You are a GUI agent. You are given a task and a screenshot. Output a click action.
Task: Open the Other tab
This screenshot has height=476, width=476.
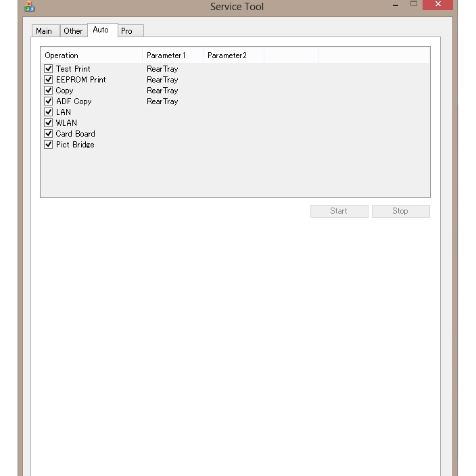point(73,31)
